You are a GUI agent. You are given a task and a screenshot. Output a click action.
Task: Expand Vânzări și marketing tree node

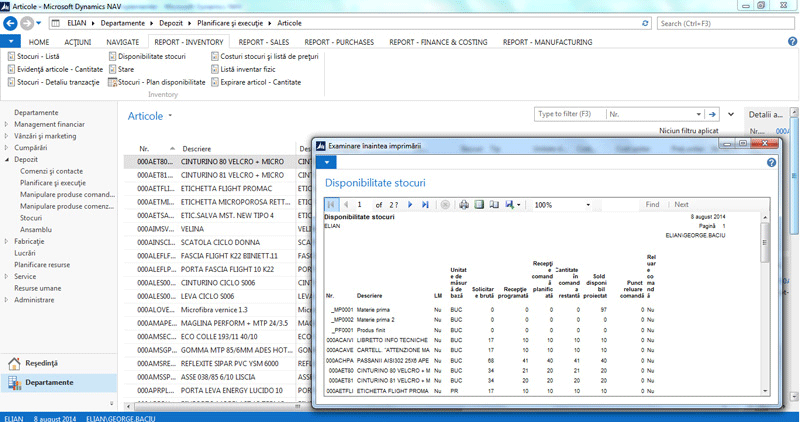[6, 136]
